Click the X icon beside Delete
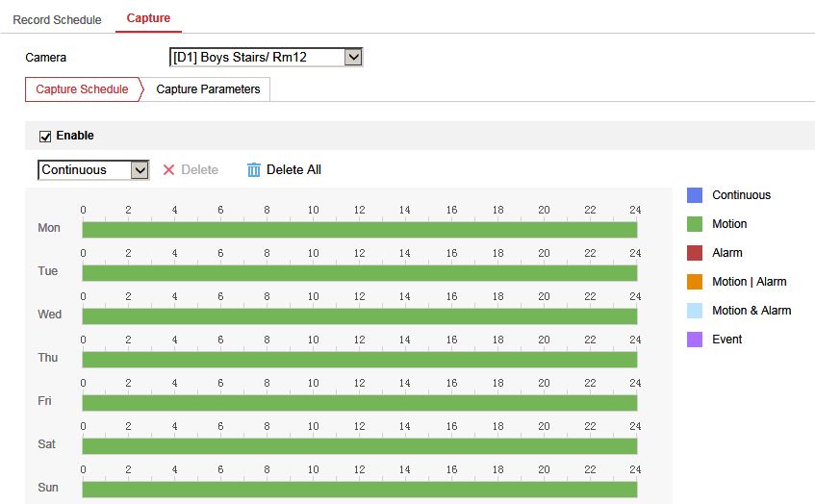 point(168,170)
